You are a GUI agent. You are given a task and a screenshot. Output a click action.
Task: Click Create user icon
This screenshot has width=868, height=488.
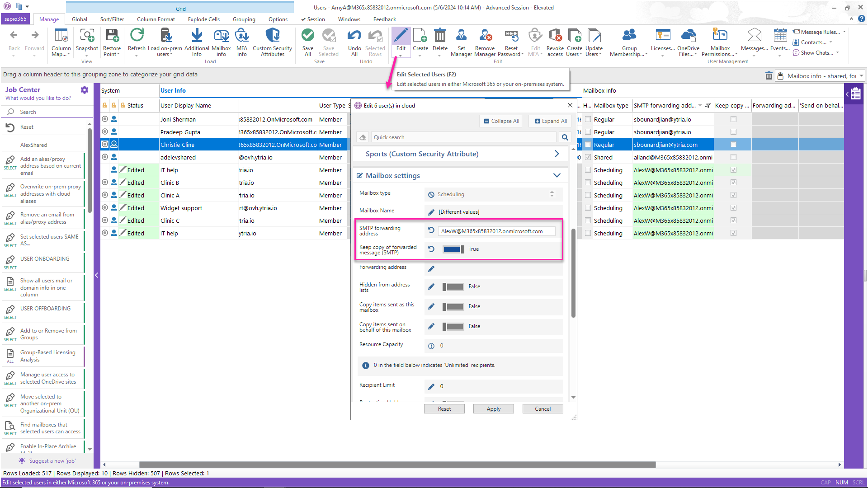[420, 36]
